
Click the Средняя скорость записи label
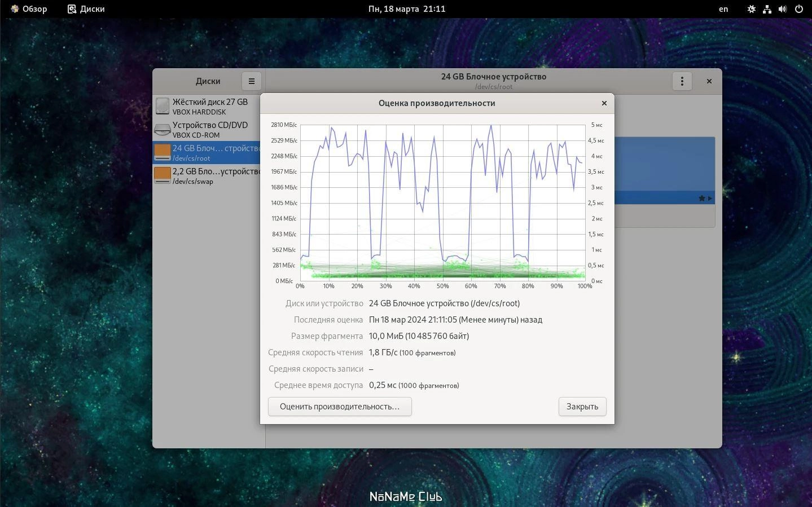click(316, 369)
